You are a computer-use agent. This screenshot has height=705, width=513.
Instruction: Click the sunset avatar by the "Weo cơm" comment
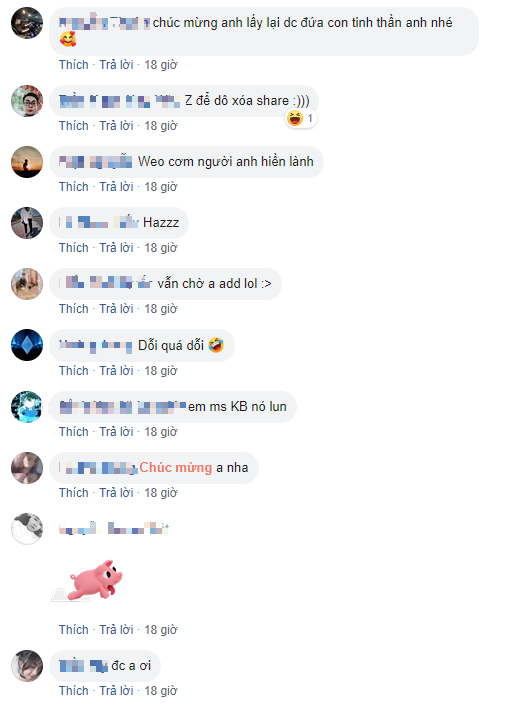27,162
